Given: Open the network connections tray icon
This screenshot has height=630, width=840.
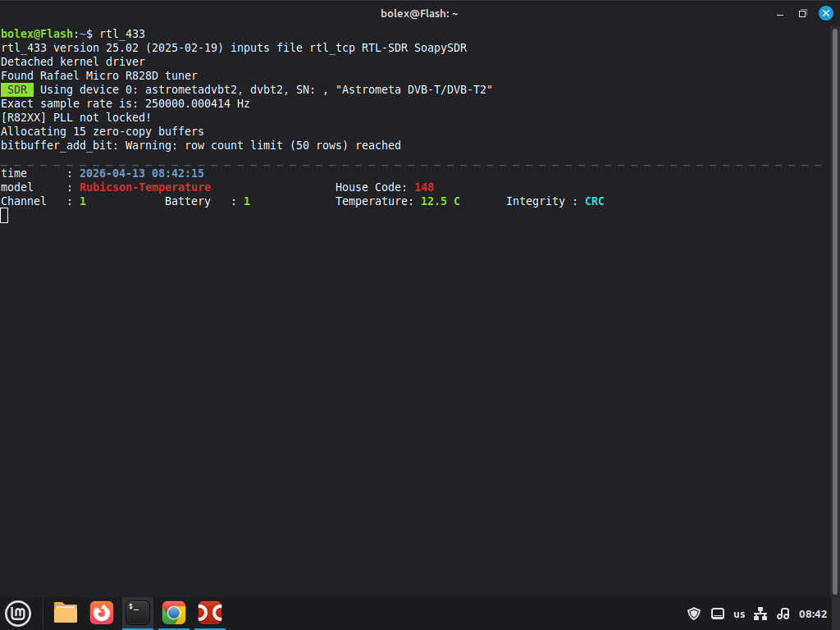Looking at the screenshot, I should [760, 614].
